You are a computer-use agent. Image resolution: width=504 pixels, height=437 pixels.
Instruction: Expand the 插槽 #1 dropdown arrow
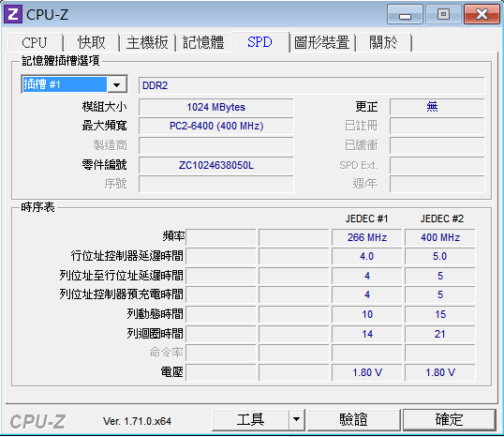(x=117, y=85)
